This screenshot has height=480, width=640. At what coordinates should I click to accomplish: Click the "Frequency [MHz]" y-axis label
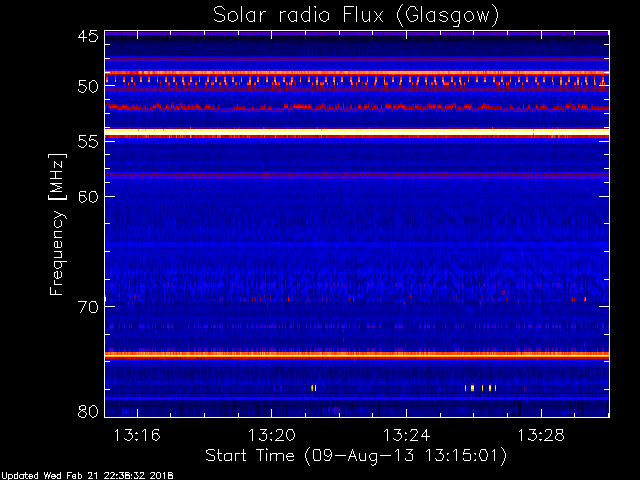pos(59,223)
